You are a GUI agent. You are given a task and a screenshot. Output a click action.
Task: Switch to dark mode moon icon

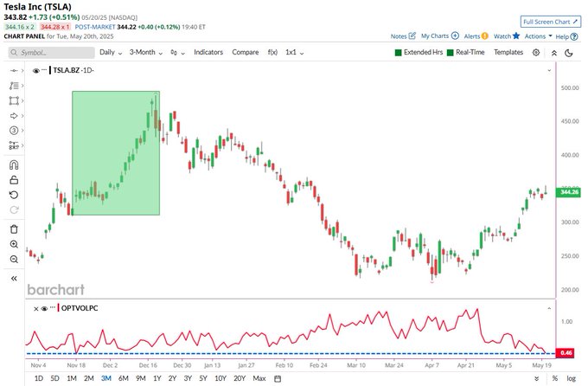[x=569, y=53]
